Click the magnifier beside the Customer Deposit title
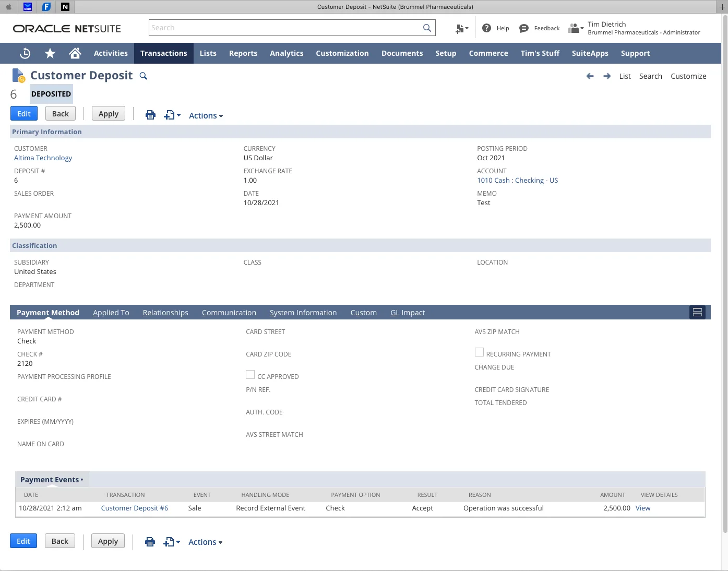Image resolution: width=728 pixels, height=571 pixels. click(x=144, y=76)
